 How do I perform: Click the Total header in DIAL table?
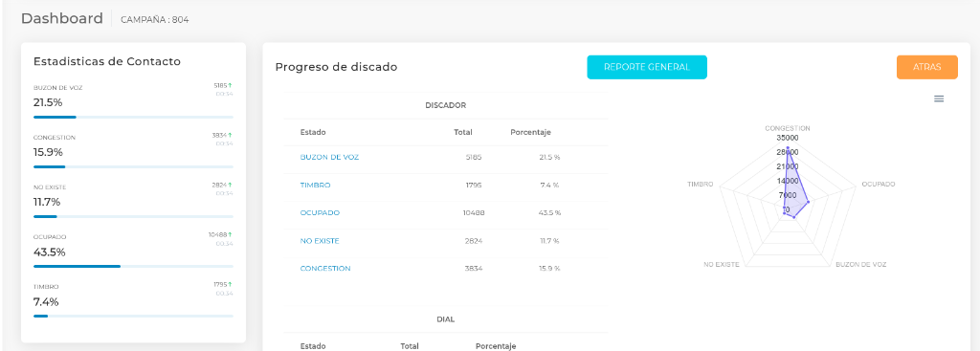point(410,346)
